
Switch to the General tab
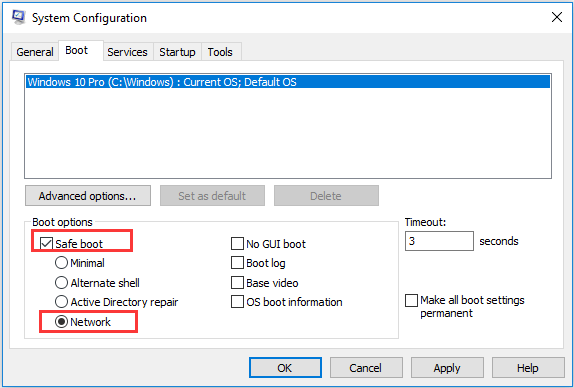coord(35,52)
